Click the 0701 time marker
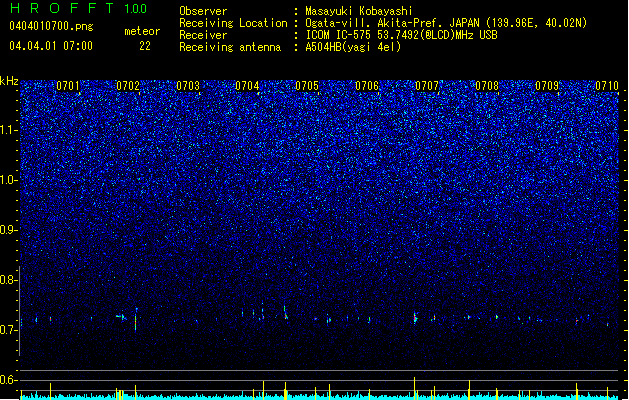Image resolution: width=629 pixels, height=400 pixels. (68, 86)
